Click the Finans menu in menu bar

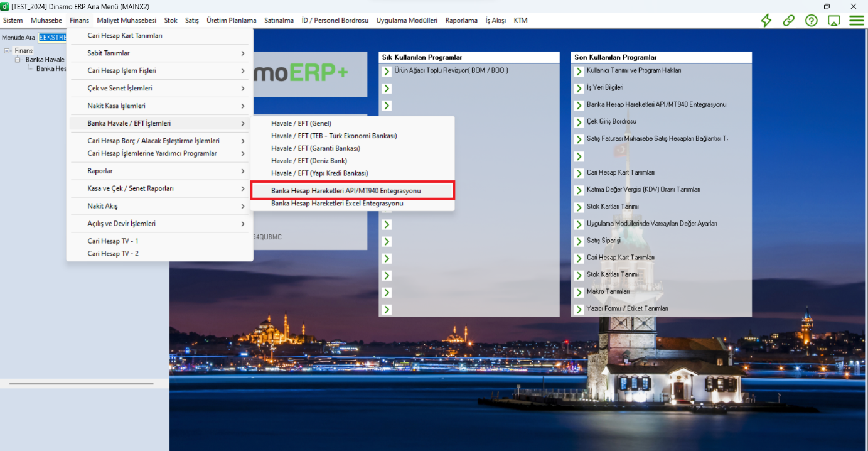pos(80,21)
